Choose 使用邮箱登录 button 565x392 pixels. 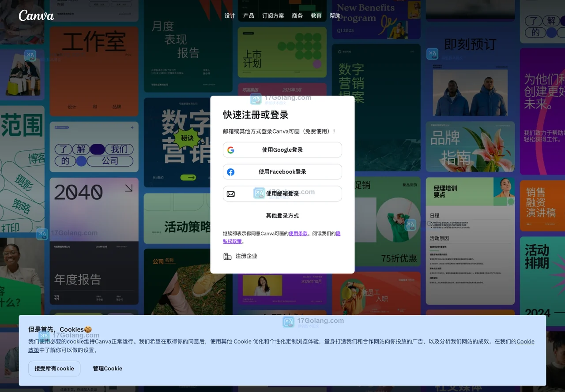click(x=282, y=194)
